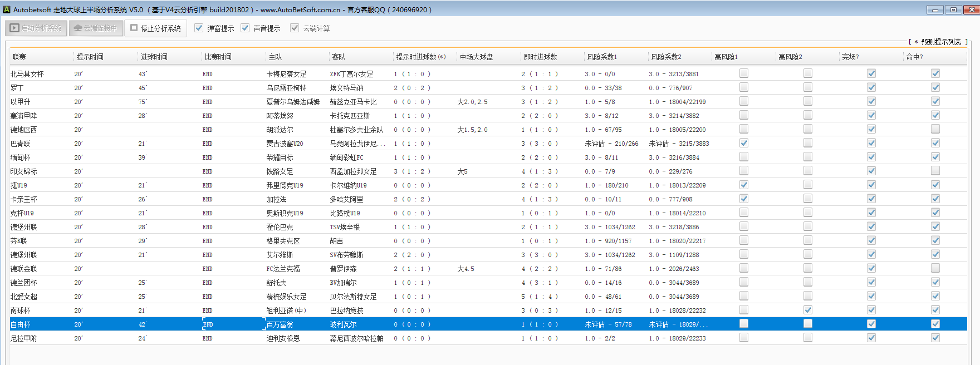Toggle the 云端计算 checkbox
Screen dimensions: 980x365
click(295, 28)
